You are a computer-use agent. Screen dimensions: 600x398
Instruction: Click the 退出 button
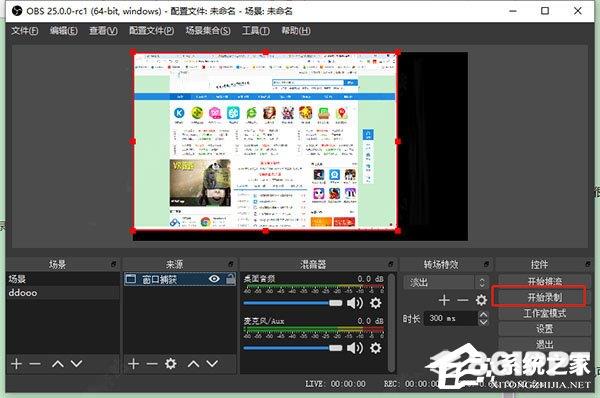coord(545,344)
